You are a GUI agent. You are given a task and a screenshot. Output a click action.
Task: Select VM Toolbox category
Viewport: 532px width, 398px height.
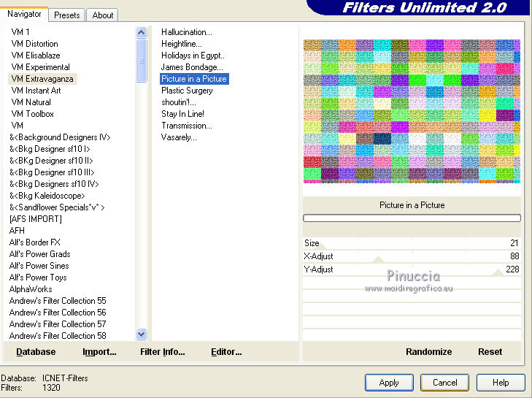pos(32,114)
